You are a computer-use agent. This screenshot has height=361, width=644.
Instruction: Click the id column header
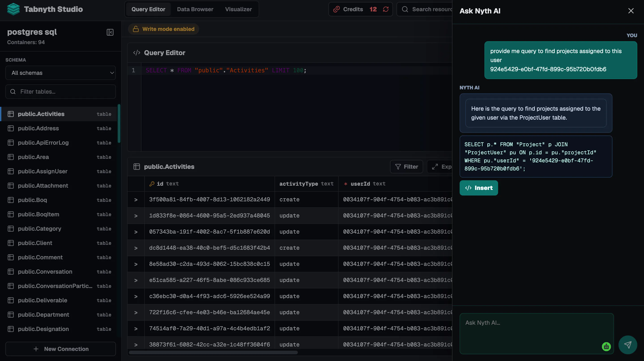(x=209, y=184)
